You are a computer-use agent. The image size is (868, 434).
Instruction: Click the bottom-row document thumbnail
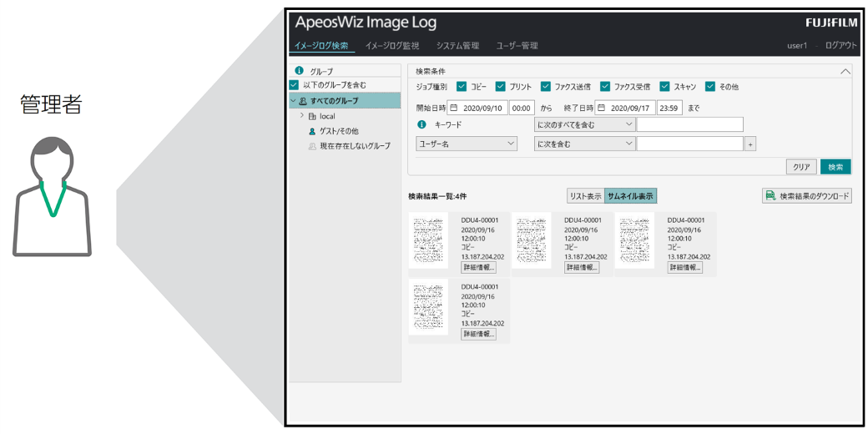[x=428, y=306]
